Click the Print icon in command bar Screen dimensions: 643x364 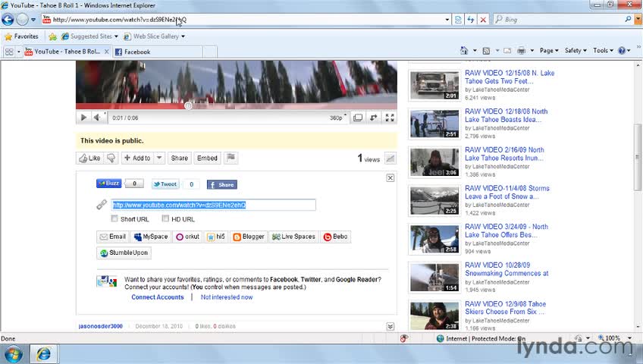pos(521,51)
